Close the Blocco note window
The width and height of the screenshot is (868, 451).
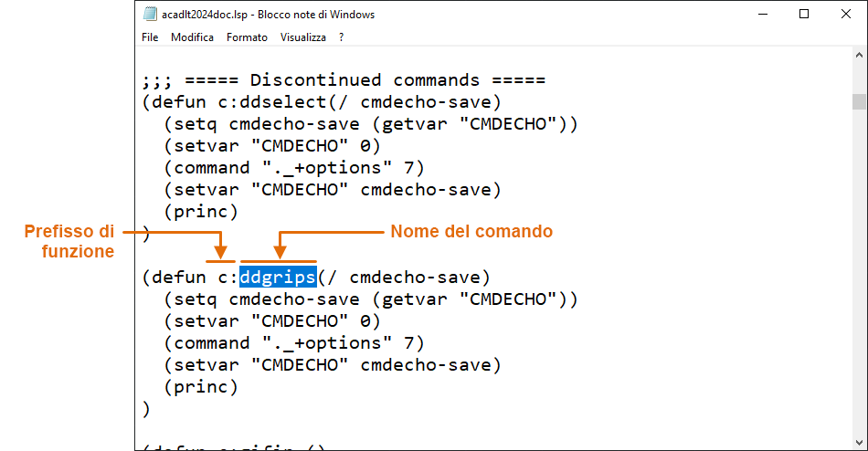point(846,14)
